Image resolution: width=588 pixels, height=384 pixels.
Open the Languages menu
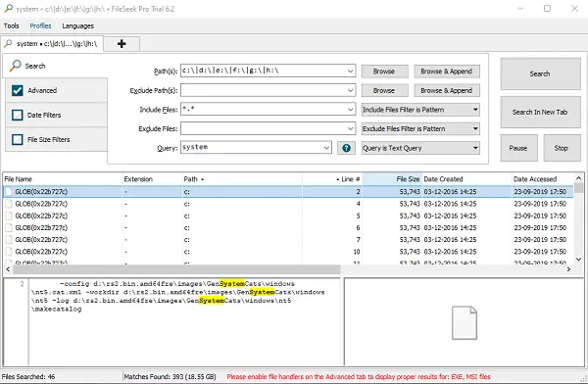(78, 25)
